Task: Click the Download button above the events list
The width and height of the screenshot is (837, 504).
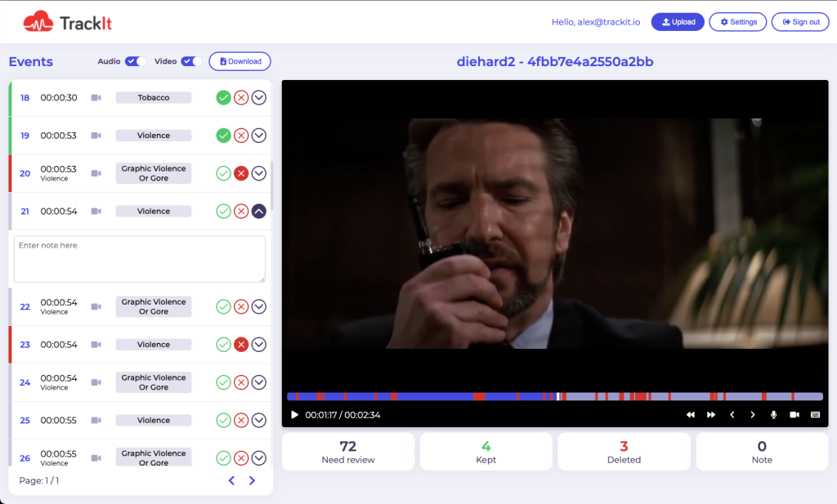Action: [x=239, y=61]
